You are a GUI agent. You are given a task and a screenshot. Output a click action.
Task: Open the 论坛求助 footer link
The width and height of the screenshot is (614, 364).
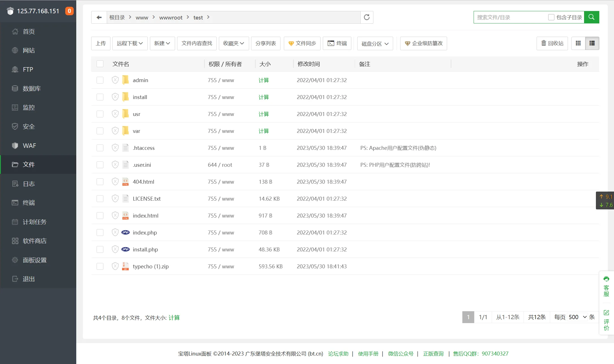tap(338, 354)
